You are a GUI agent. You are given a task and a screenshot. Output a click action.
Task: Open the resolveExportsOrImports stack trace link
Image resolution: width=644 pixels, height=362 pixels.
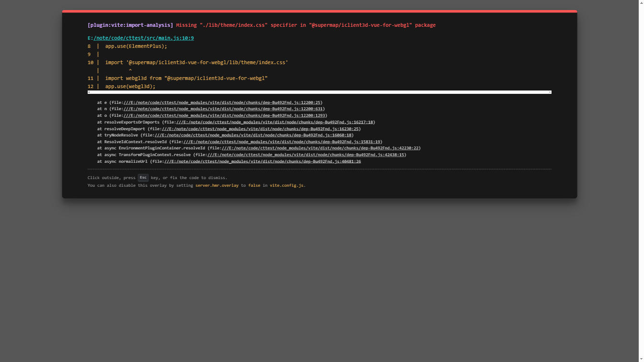[x=275, y=122]
